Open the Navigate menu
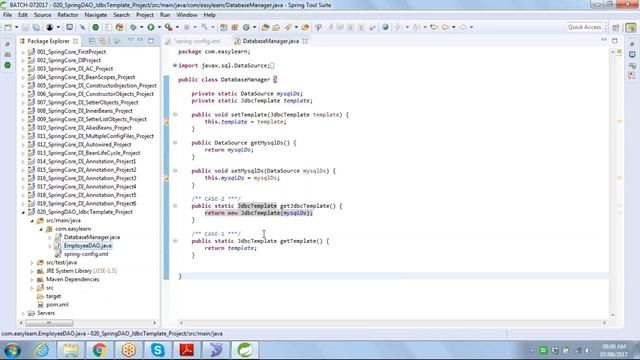 pos(96,15)
